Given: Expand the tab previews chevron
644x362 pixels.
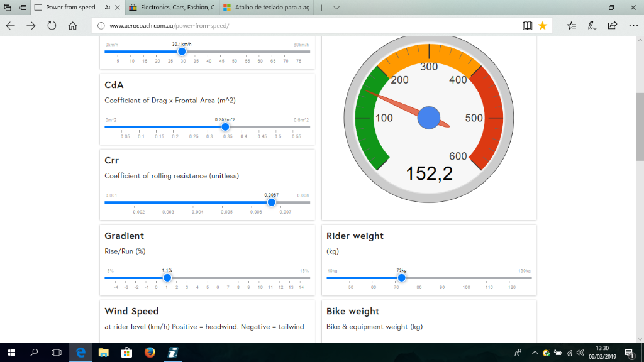Looking at the screenshot, I should click(336, 8).
